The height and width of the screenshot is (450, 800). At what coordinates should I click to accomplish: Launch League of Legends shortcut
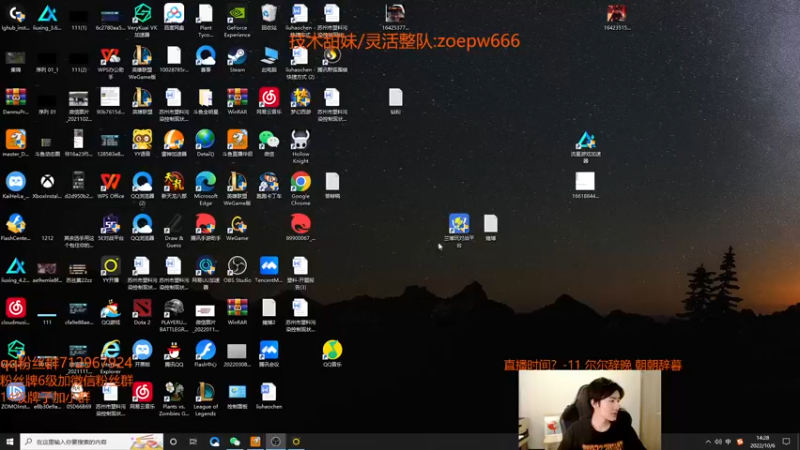pyautogui.click(x=206, y=399)
